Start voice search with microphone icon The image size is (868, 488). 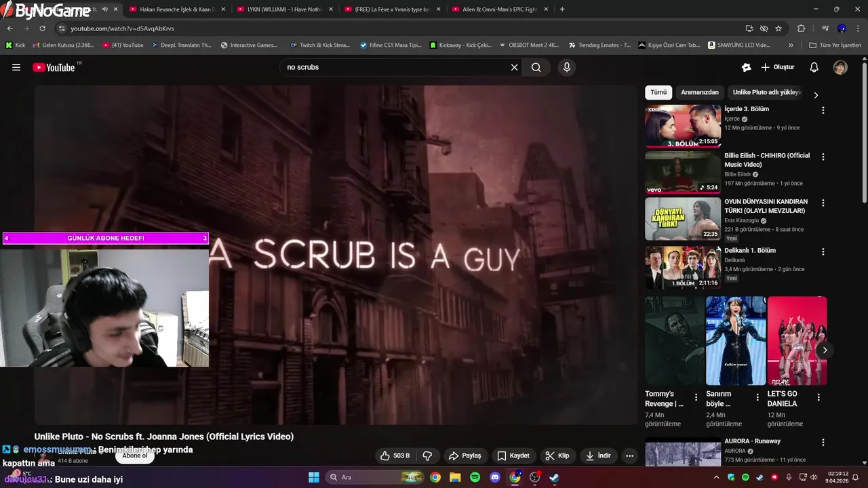click(567, 67)
